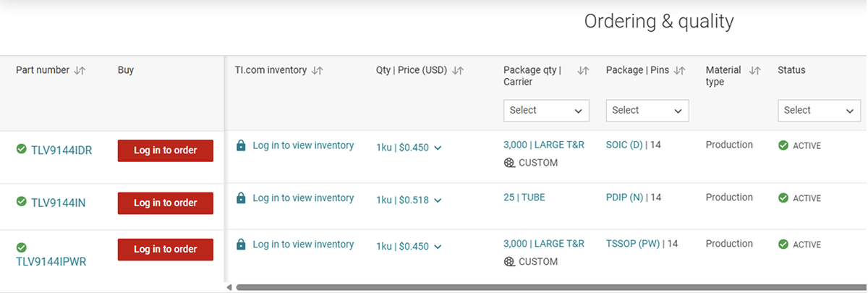Expand the 1ku | $0.450 price for TLV9144IDR
Screen dimensions: 868x293
point(438,148)
